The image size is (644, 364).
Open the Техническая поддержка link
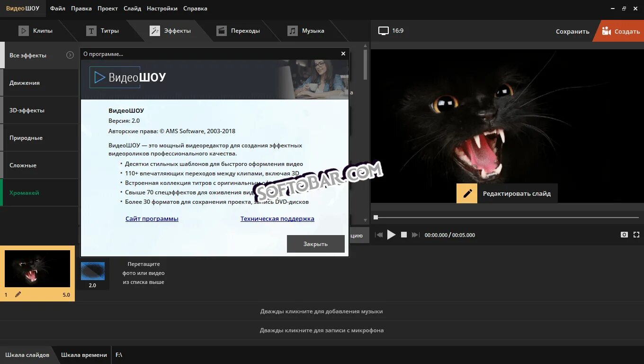[277, 219]
